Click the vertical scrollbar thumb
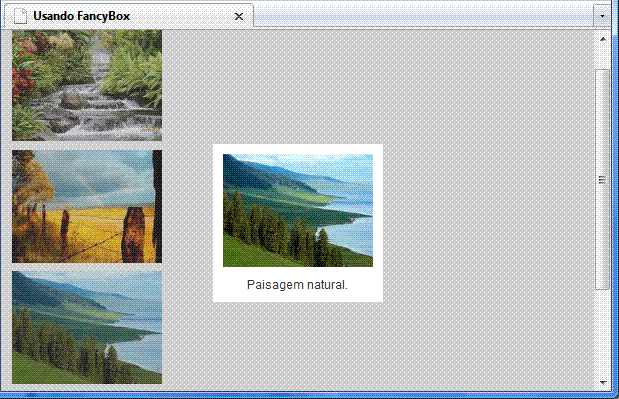The width and height of the screenshot is (619, 399). [x=602, y=180]
